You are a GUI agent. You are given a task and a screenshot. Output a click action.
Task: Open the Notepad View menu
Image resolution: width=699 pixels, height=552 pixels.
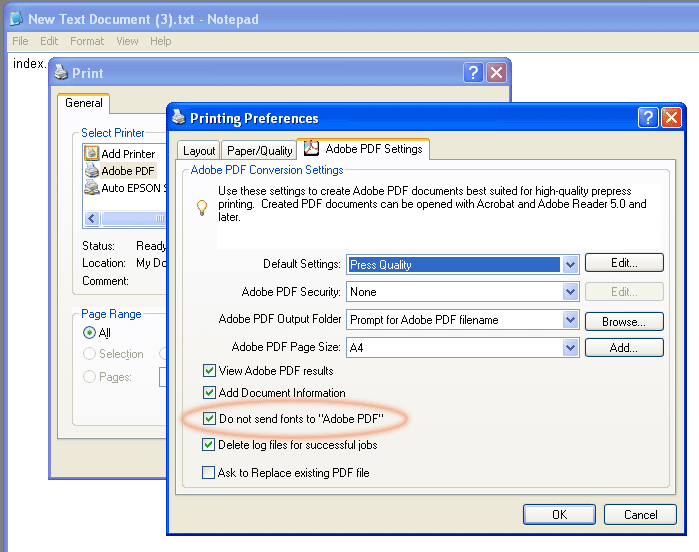pyautogui.click(x=127, y=41)
